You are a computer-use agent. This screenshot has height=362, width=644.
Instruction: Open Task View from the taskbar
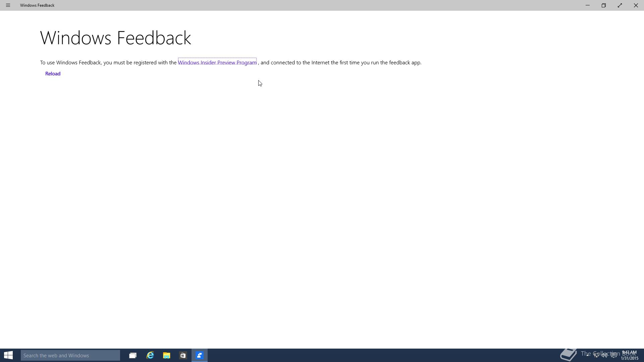click(x=133, y=355)
